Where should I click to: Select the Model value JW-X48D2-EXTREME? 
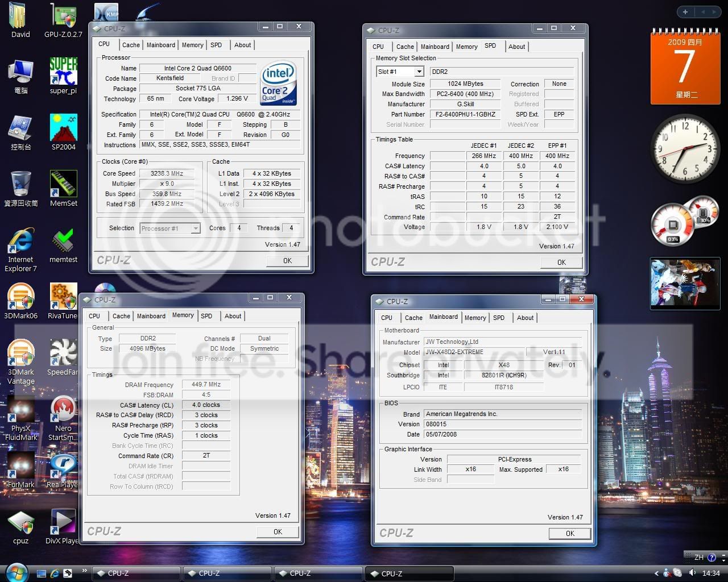click(474, 352)
